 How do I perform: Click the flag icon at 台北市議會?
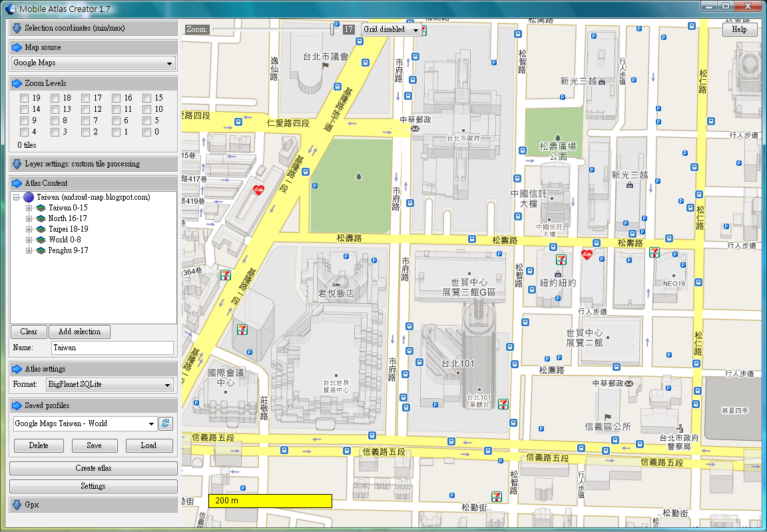[325, 65]
